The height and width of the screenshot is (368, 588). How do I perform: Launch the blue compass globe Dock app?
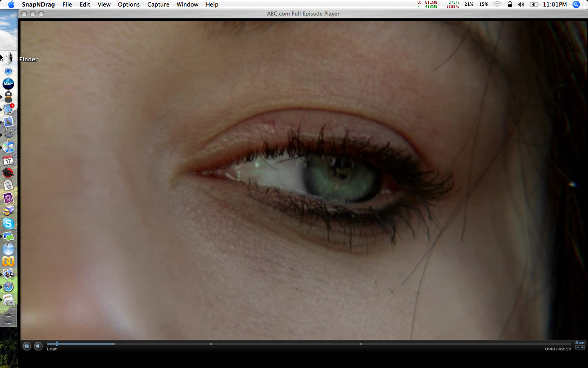coord(9,72)
